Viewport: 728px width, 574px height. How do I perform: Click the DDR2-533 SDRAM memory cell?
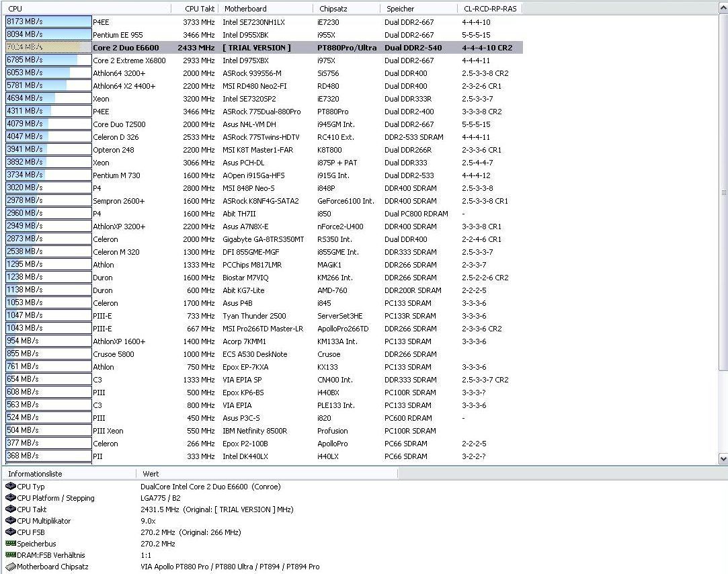[x=413, y=137]
